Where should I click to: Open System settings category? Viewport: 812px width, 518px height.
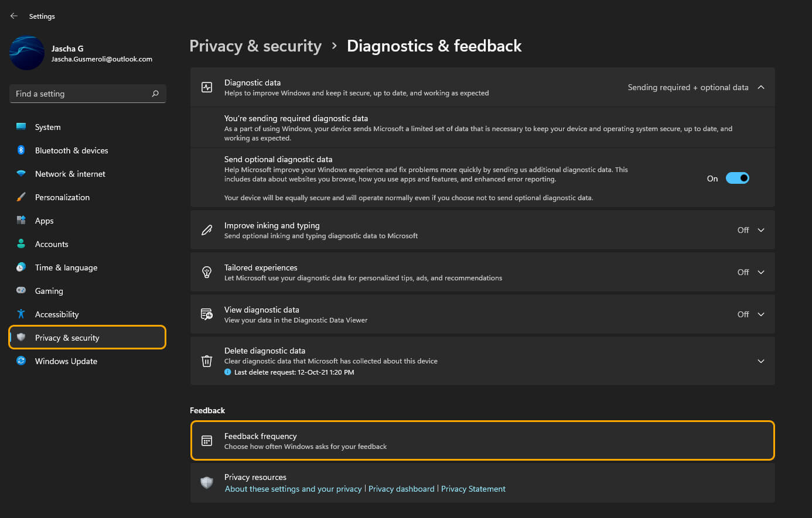point(87,127)
